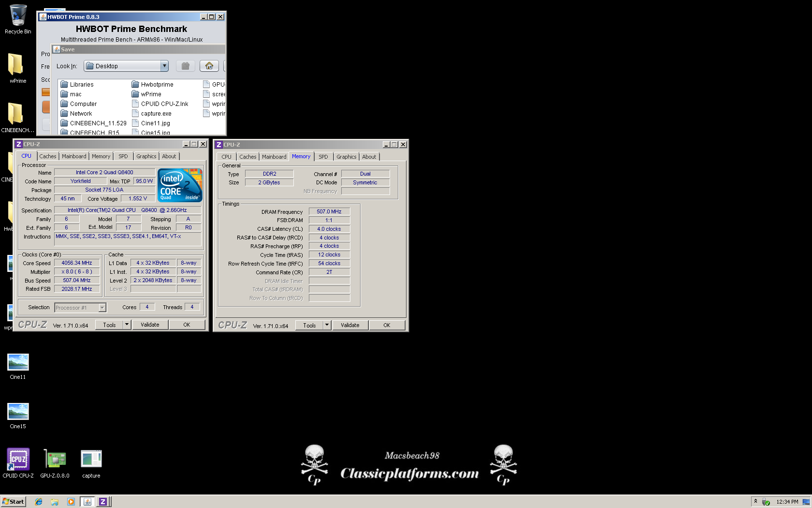This screenshot has height=508, width=812.
Task: Click Validate in the Memory CPU-Z window
Action: pyautogui.click(x=350, y=325)
